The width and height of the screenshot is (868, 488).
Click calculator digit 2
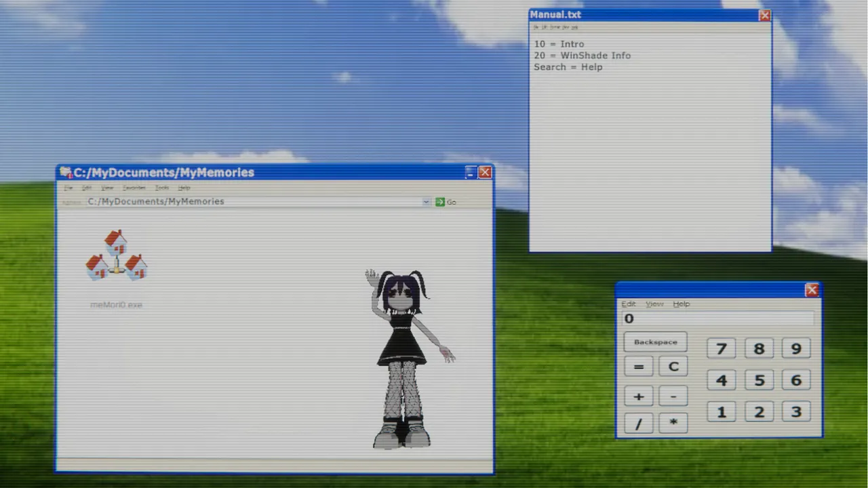759,411
